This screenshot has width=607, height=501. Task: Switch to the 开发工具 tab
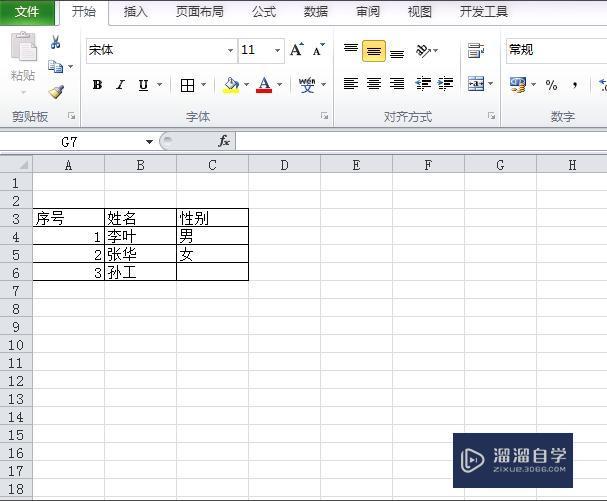[x=484, y=12]
